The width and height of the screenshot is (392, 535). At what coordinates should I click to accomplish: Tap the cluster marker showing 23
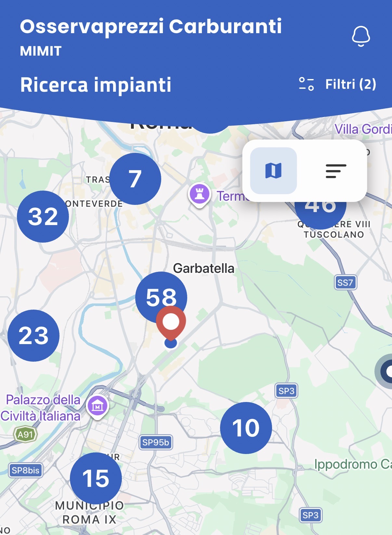(x=33, y=335)
